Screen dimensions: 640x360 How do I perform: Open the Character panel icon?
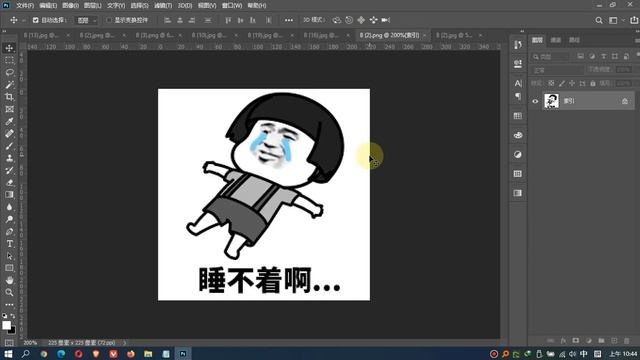click(x=518, y=83)
